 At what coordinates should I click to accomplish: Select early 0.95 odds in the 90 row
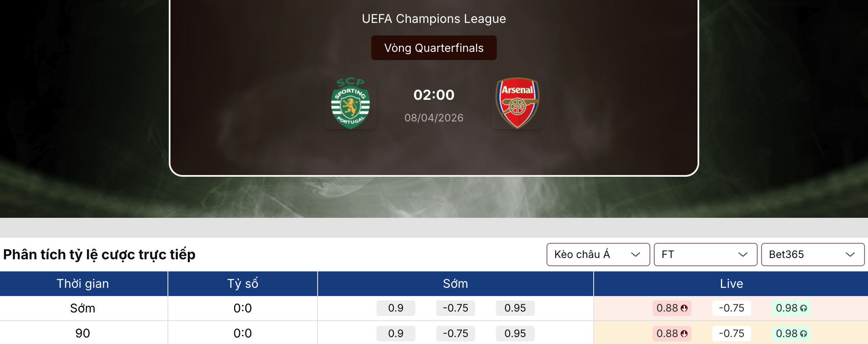click(x=515, y=334)
